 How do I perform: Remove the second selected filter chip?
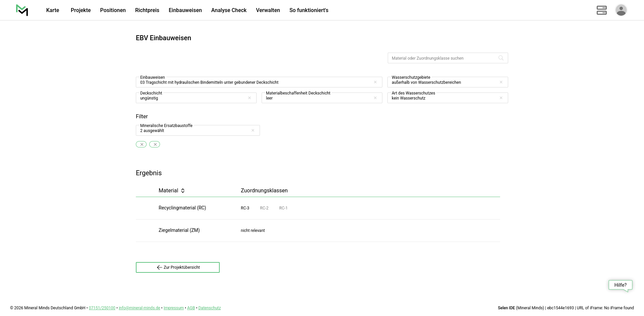click(155, 144)
